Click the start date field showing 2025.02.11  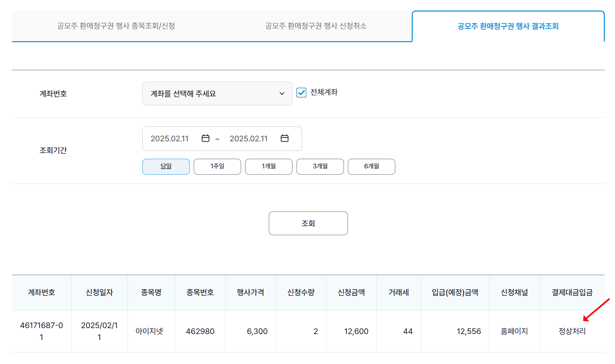[x=170, y=138]
